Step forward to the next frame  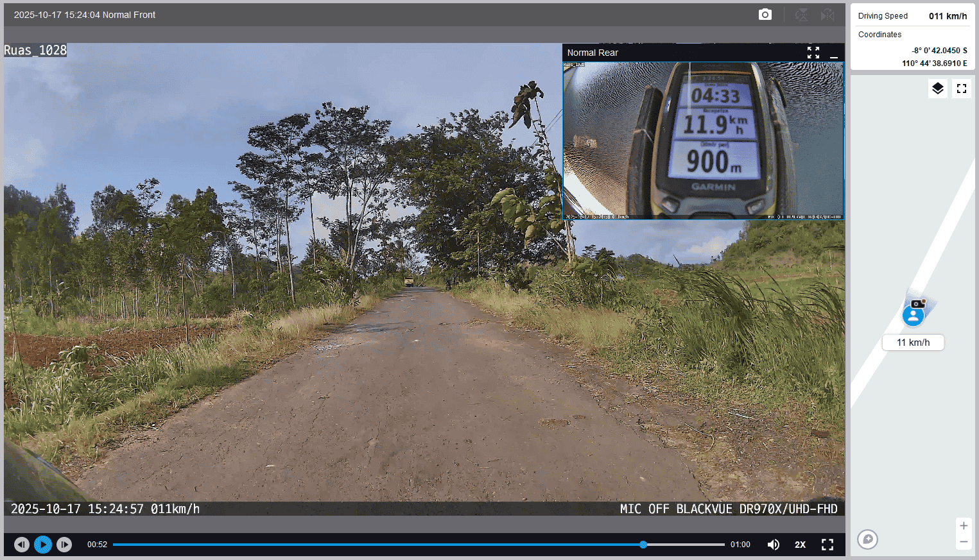pos(64,545)
